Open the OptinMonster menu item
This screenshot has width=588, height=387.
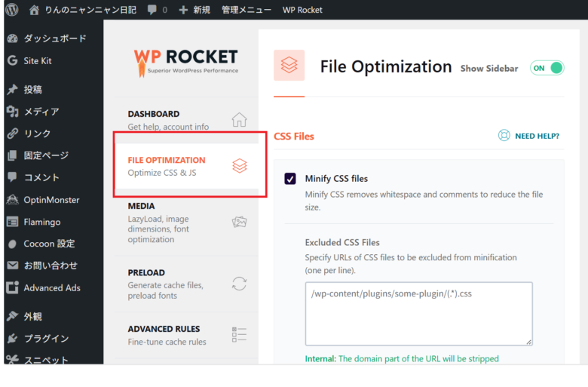click(51, 200)
